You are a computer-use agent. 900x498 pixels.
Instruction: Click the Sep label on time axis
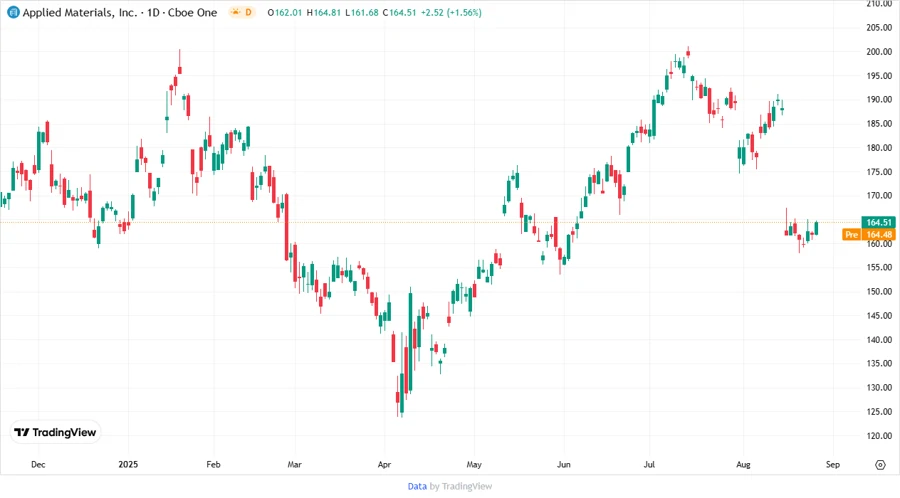833,464
